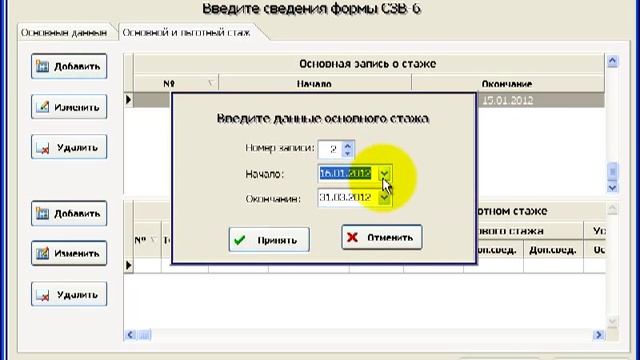
Task: Click the Окончание column header
Action: pos(507,84)
